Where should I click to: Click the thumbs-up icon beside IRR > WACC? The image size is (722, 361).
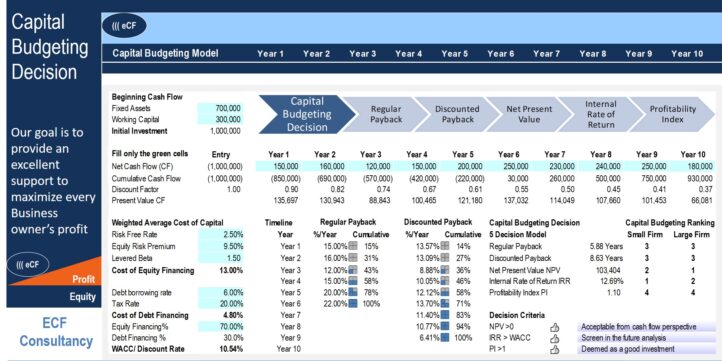[554, 338]
